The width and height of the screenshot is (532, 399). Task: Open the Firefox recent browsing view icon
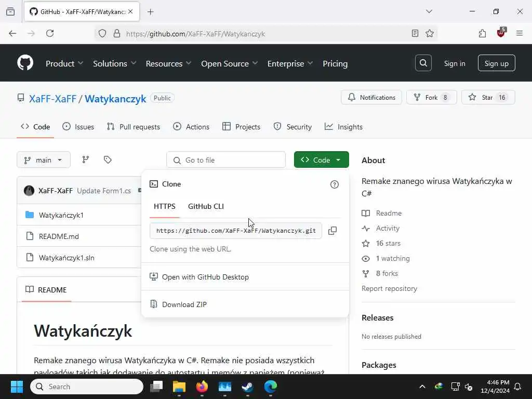pos(10,11)
